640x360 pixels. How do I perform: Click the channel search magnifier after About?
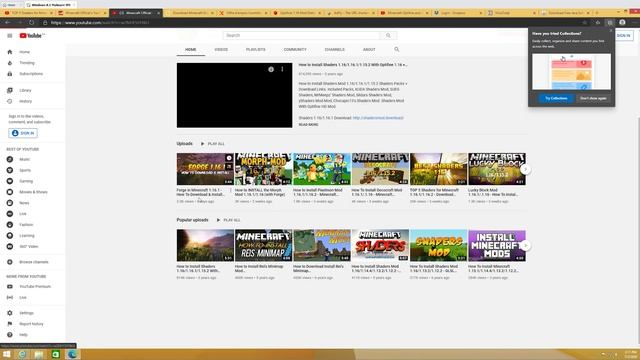click(x=396, y=49)
